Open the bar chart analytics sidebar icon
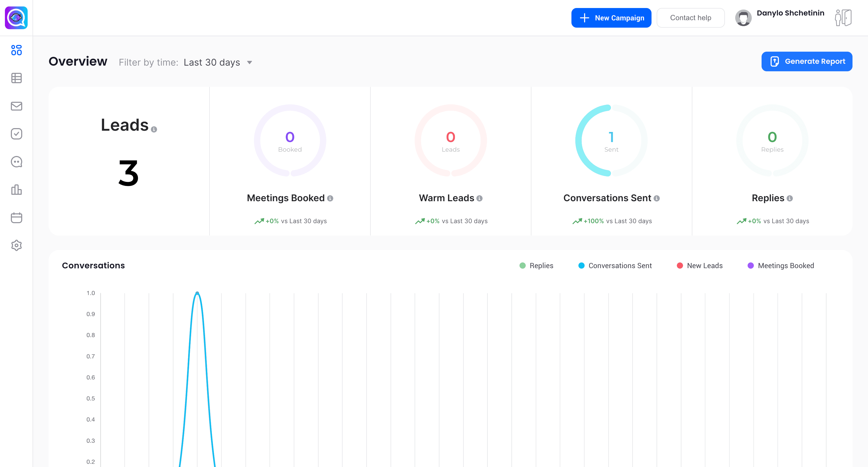 click(16, 190)
